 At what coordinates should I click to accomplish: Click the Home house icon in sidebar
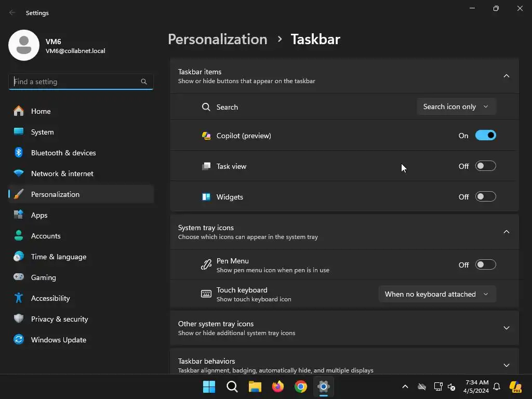tap(19, 111)
